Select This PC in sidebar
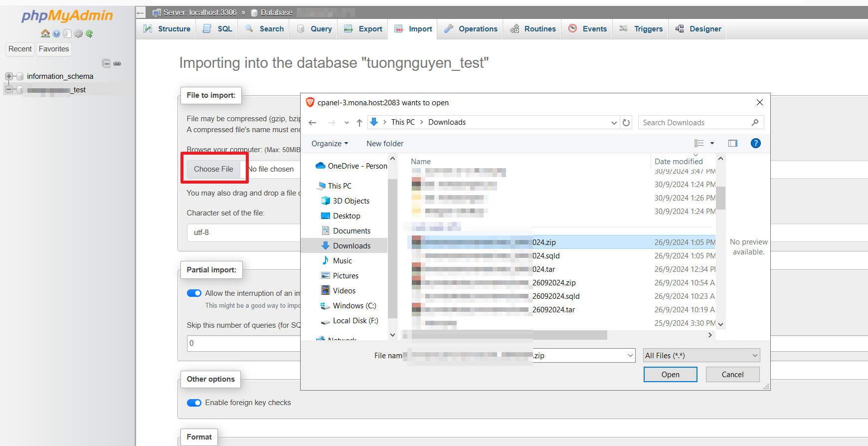The height and width of the screenshot is (446, 868). [334, 186]
